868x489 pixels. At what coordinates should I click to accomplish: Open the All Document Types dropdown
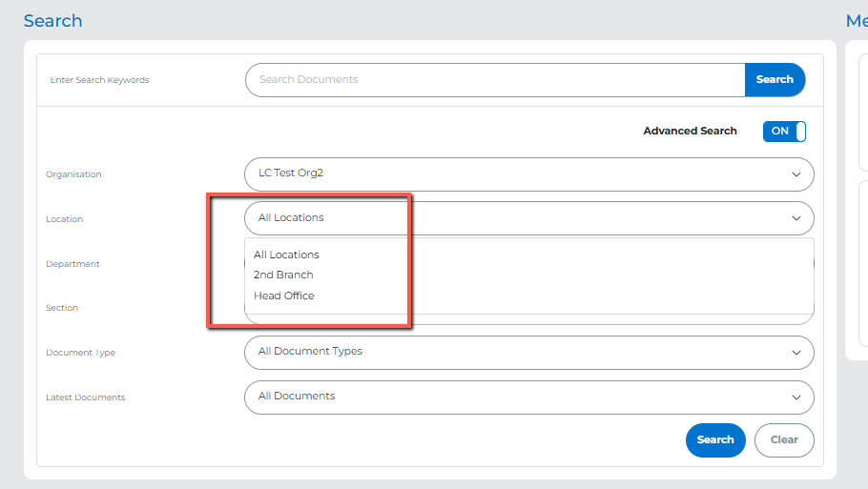515,353
